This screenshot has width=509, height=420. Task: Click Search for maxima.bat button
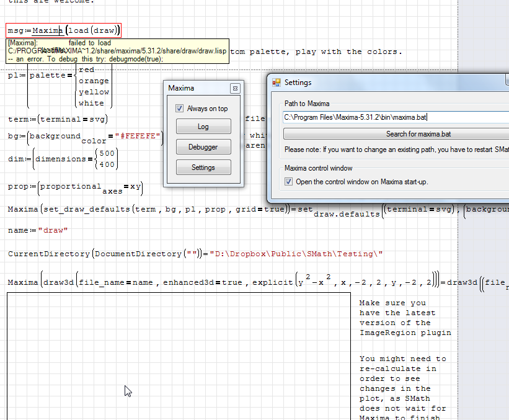pos(397,134)
